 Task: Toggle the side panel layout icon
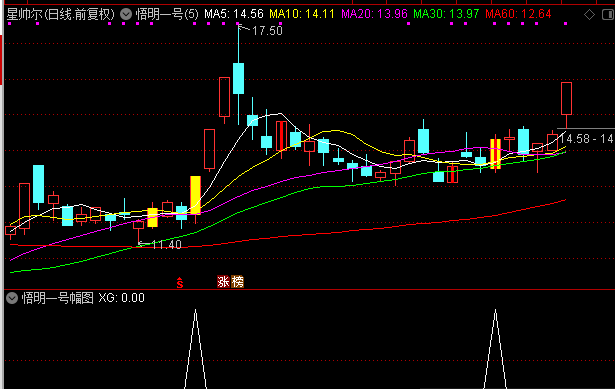607,15
